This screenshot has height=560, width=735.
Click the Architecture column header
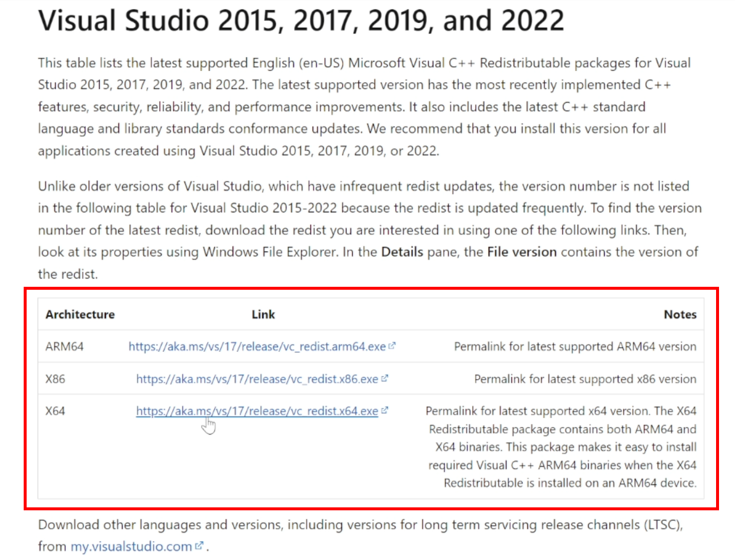coord(80,315)
